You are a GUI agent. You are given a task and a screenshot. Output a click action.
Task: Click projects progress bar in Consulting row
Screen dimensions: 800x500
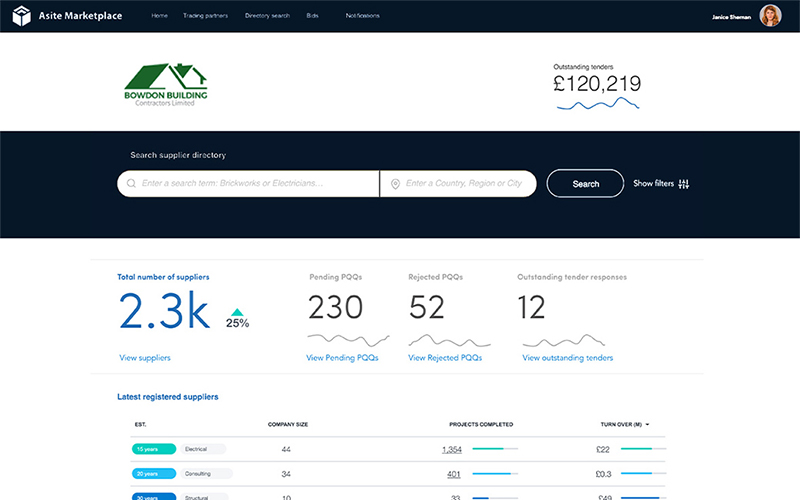495,473
